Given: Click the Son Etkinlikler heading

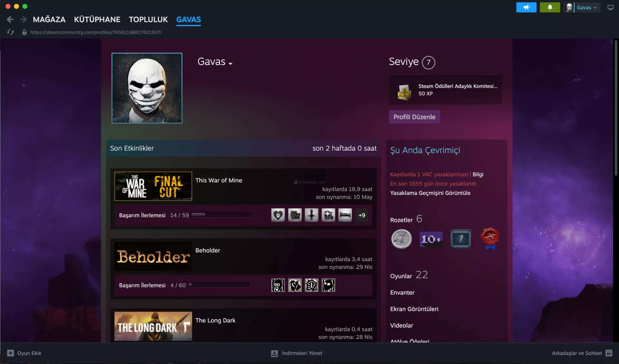Looking at the screenshot, I should [x=132, y=148].
